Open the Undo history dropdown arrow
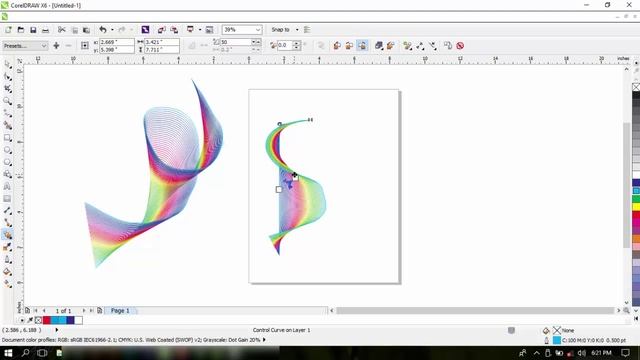This screenshot has width=640, height=360. point(112,30)
